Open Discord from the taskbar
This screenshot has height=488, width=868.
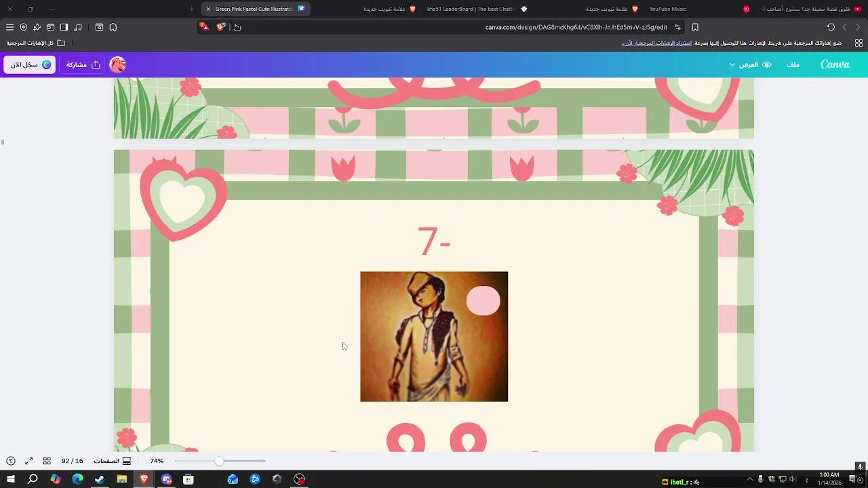pyautogui.click(x=166, y=479)
